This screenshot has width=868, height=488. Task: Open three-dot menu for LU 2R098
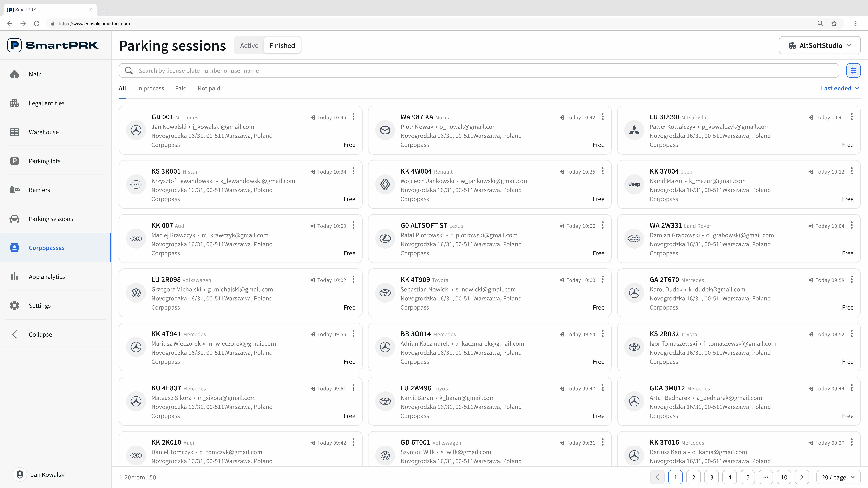click(x=353, y=280)
